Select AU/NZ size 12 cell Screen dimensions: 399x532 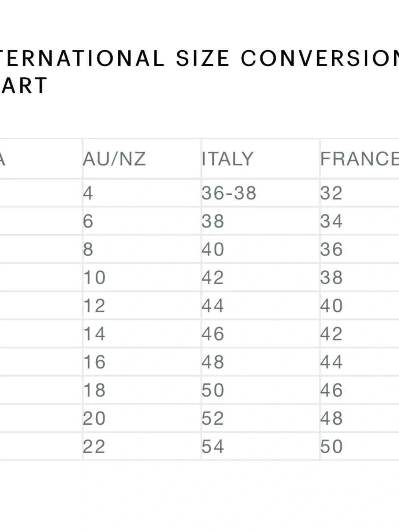click(x=142, y=306)
